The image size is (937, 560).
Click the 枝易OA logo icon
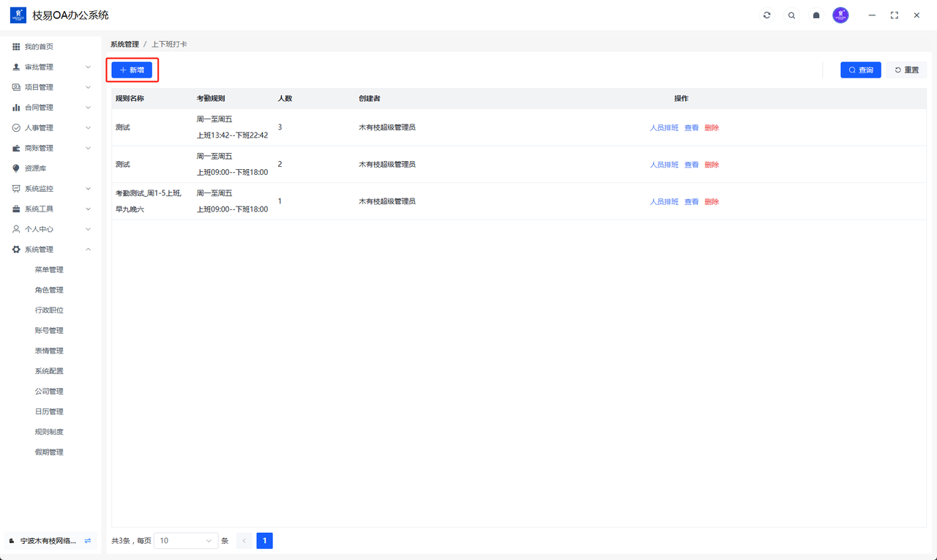click(x=18, y=15)
